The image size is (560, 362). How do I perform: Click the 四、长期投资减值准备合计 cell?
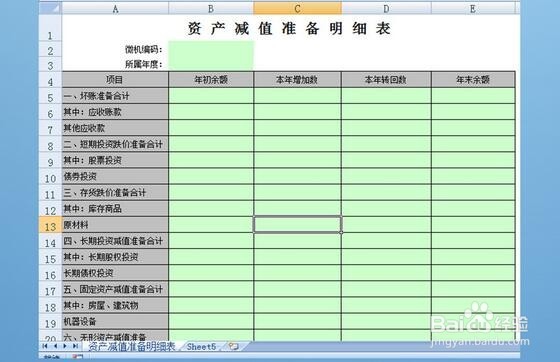coord(115,241)
